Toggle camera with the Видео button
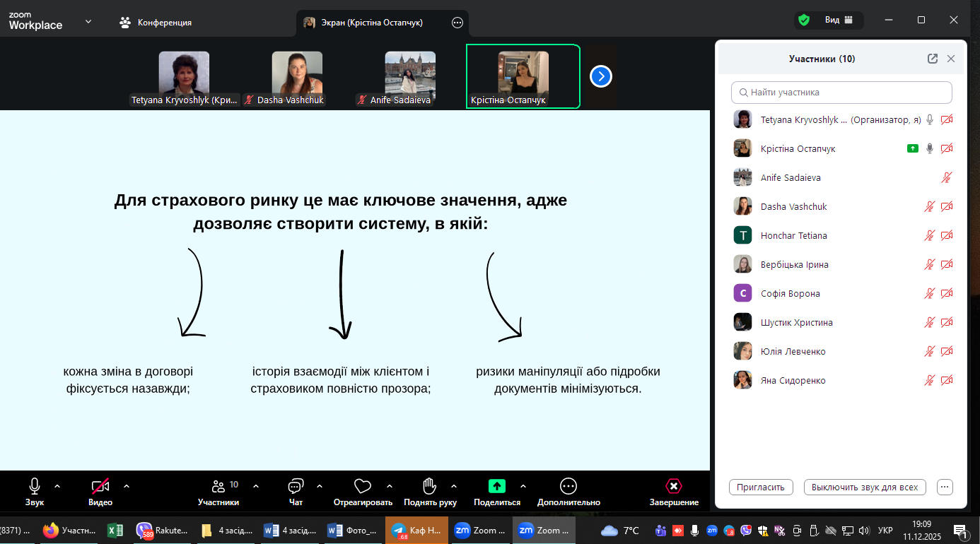This screenshot has height=544, width=980. pos(100,486)
